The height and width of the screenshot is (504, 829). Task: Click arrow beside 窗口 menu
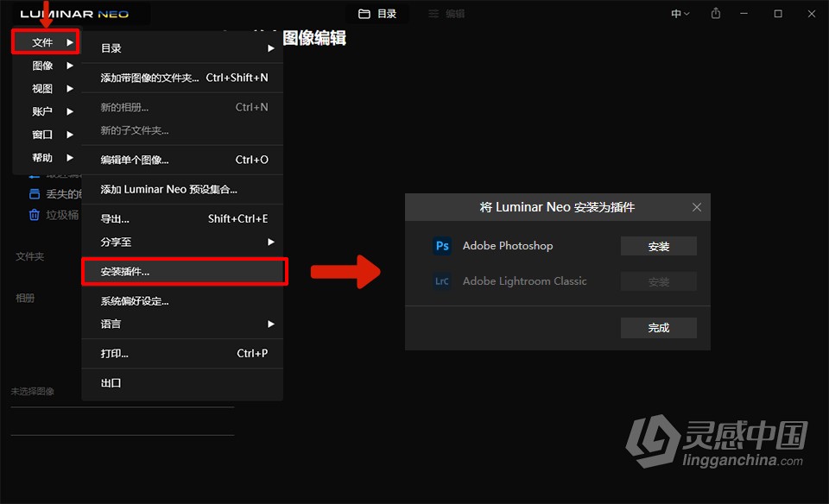point(70,135)
